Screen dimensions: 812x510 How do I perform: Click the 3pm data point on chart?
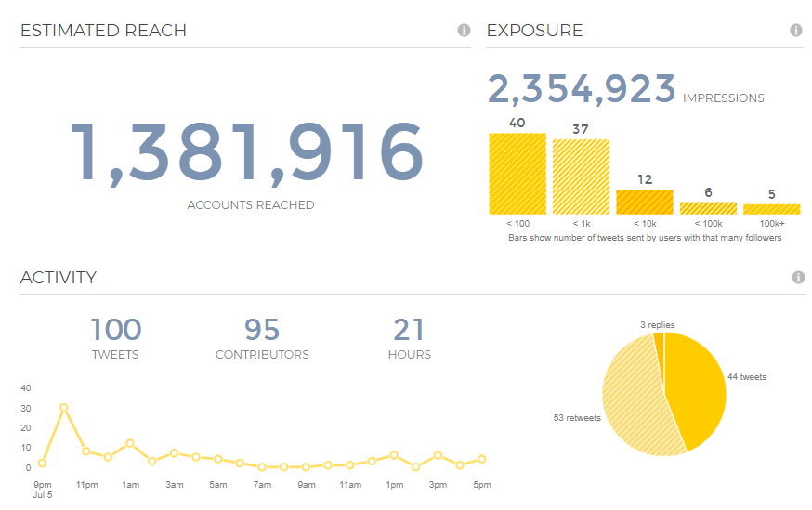[x=439, y=455]
